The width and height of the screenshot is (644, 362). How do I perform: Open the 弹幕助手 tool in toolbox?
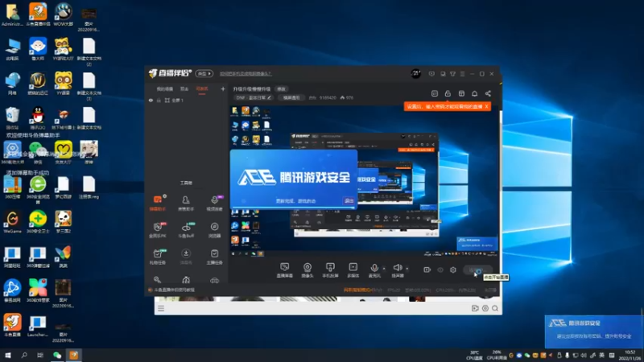pos(157,203)
